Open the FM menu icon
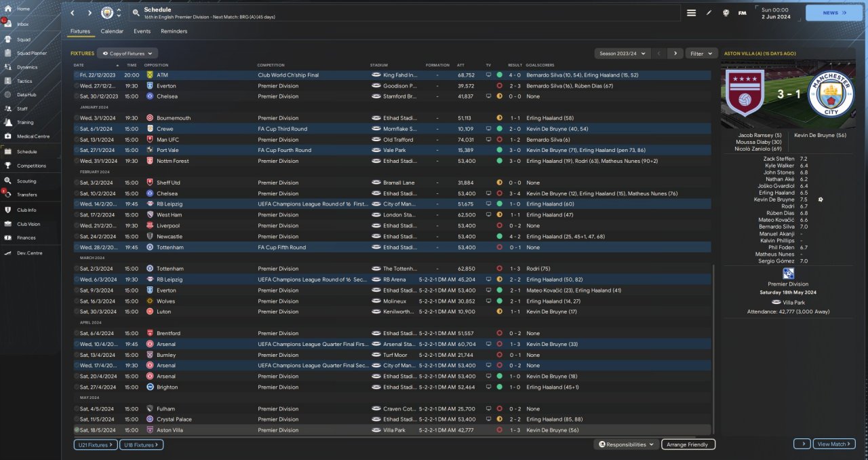The image size is (868, 460). [x=743, y=13]
